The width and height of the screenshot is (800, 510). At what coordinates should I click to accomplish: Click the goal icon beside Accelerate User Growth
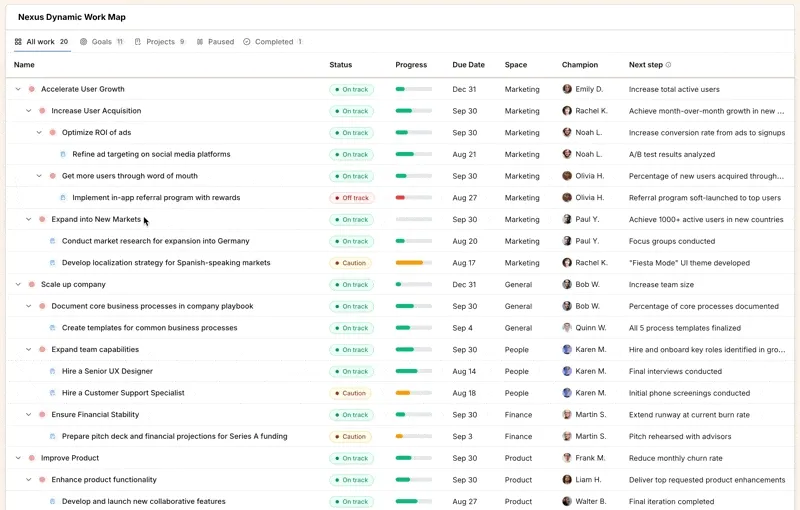[x=32, y=89]
